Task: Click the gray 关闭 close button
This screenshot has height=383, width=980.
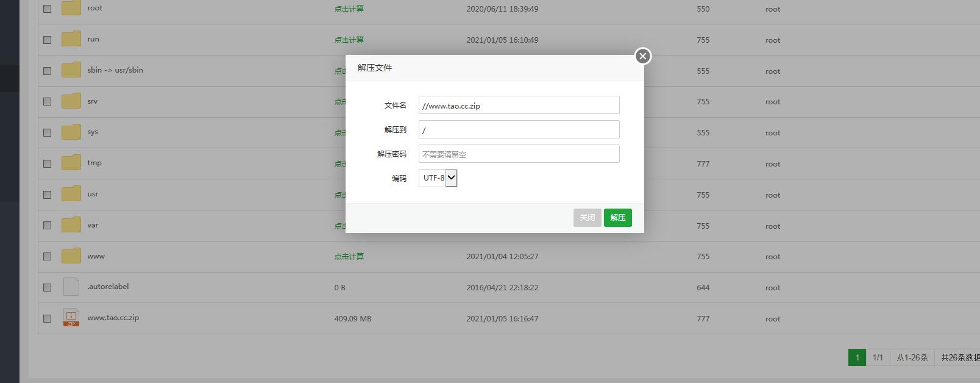Action: point(587,218)
